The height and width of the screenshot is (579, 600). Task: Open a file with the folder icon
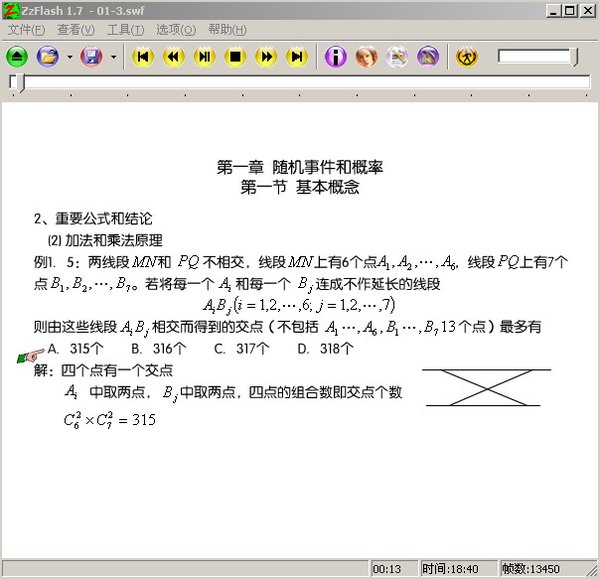click(47, 57)
